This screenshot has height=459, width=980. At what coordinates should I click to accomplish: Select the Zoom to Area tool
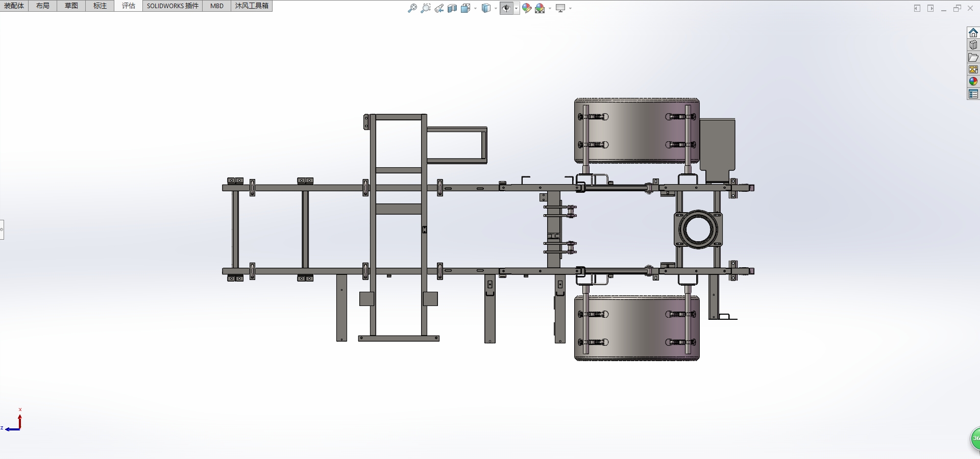pos(426,8)
